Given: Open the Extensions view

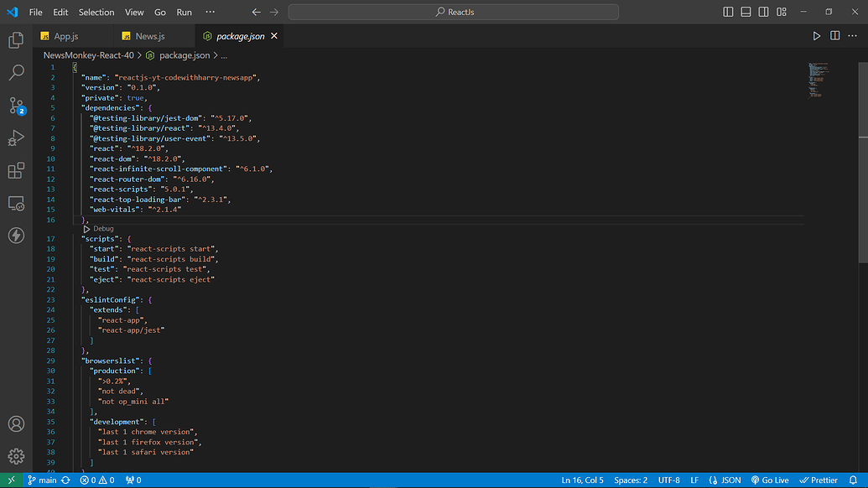Looking at the screenshot, I should tap(16, 171).
